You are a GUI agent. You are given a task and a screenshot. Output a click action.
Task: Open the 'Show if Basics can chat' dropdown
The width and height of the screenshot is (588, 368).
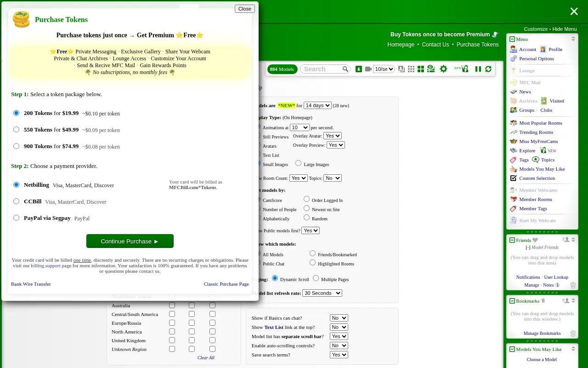(x=339, y=318)
